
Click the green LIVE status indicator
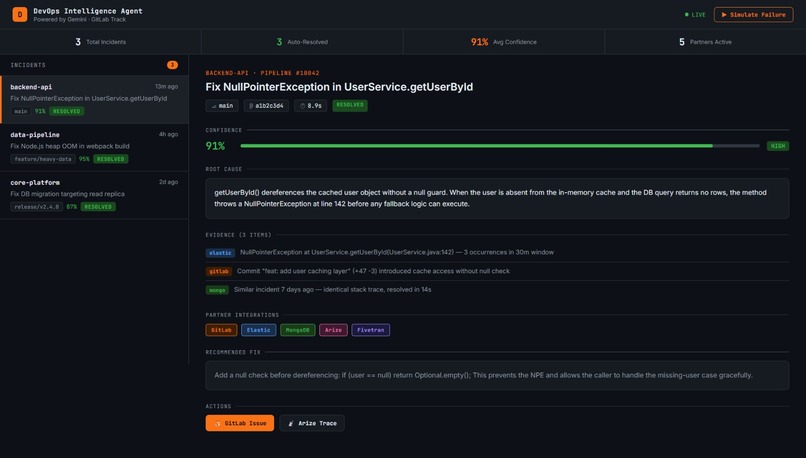(x=695, y=15)
